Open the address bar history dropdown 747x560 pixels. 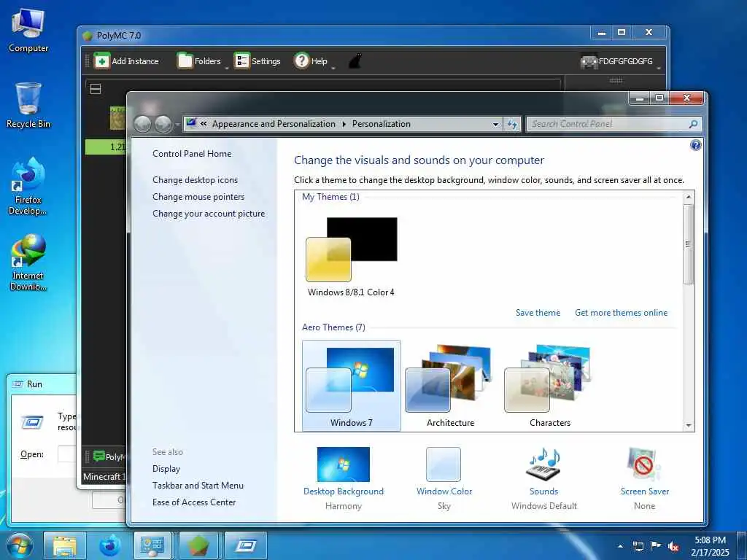click(495, 124)
